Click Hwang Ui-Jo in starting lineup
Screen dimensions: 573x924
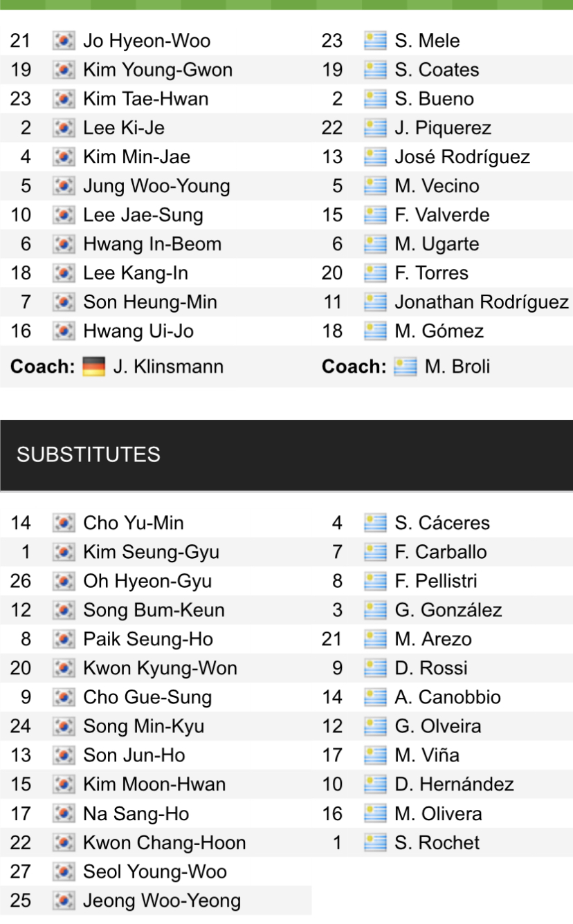[138, 331]
